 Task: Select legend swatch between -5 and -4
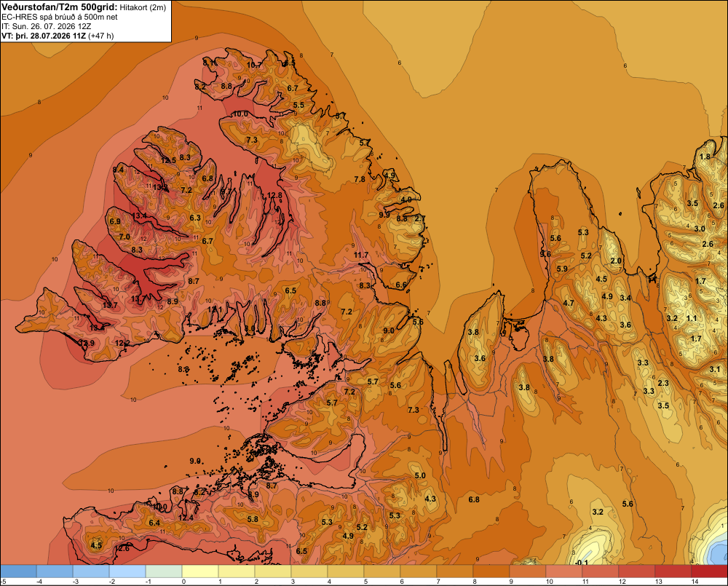tap(18, 571)
